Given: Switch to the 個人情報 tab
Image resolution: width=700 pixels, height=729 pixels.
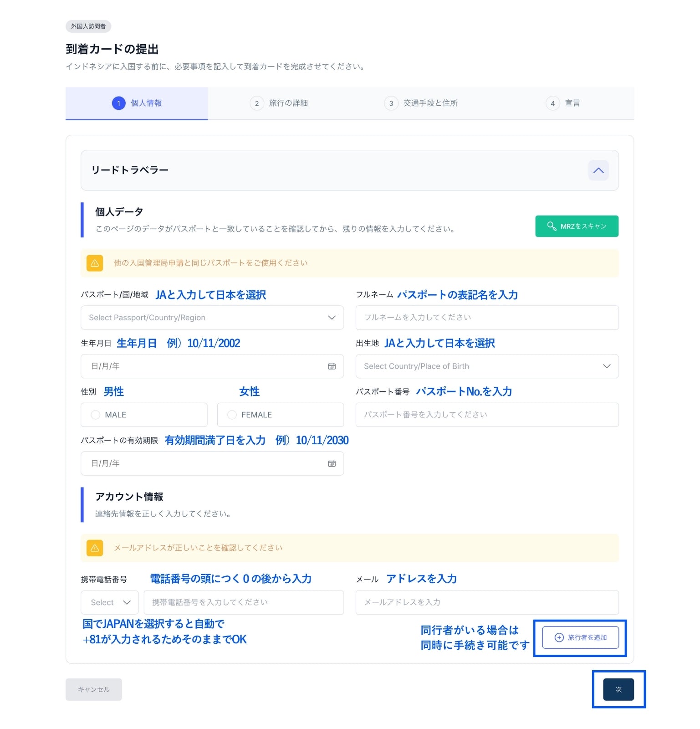Looking at the screenshot, I should click(137, 103).
